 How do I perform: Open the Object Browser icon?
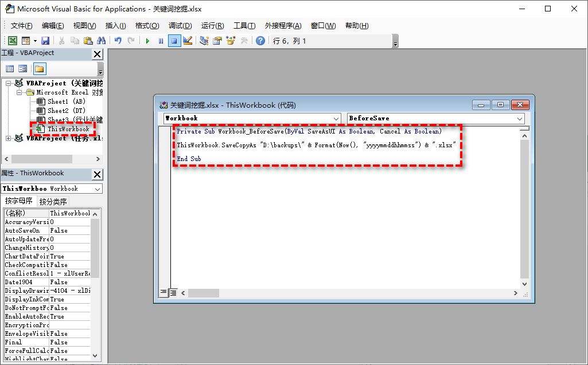click(x=231, y=41)
